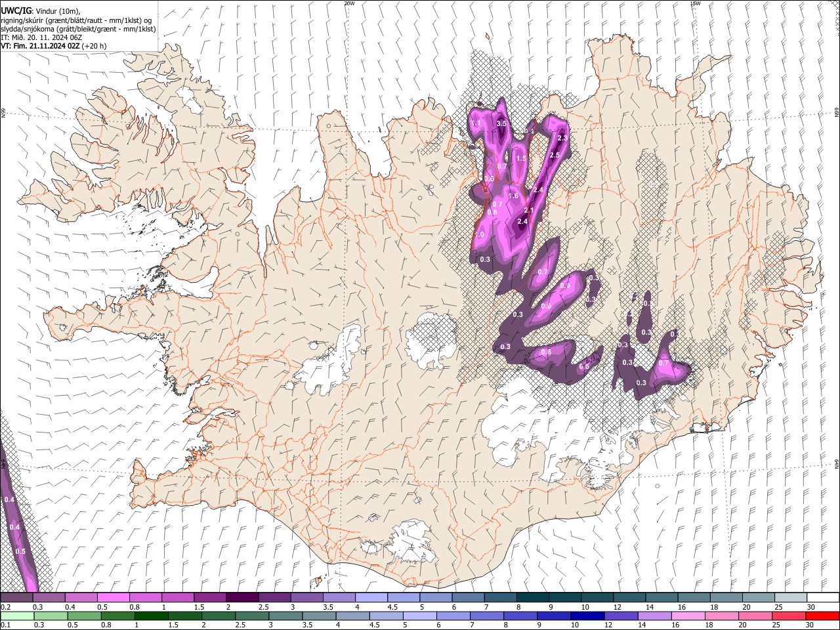Click the 'VT: Fim. 21.11.2024 02Z (+20 h)' line
Screen dimensions: 840x630
(x=54, y=46)
